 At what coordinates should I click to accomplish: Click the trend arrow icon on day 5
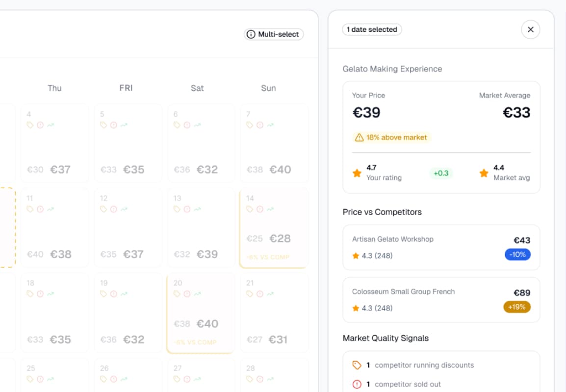(x=124, y=125)
